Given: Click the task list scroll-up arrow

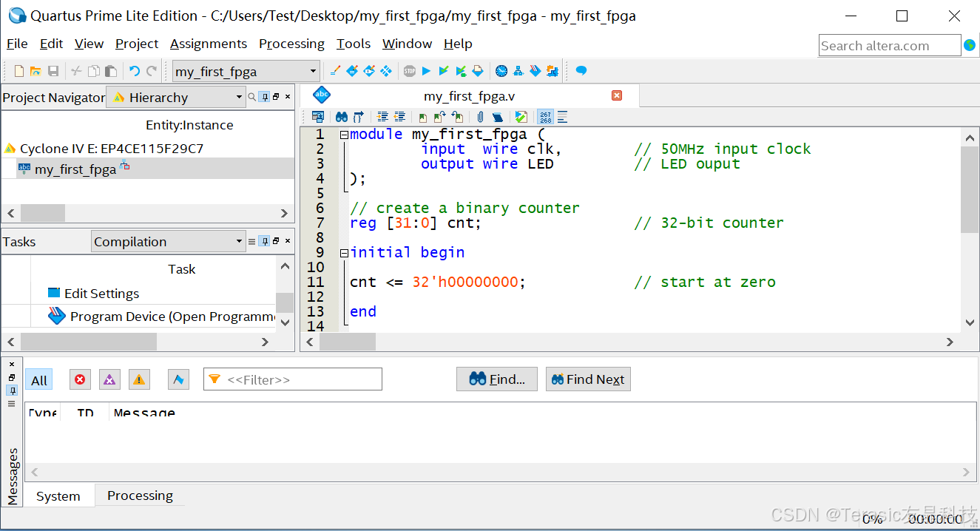Looking at the screenshot, I should [285, 267].
